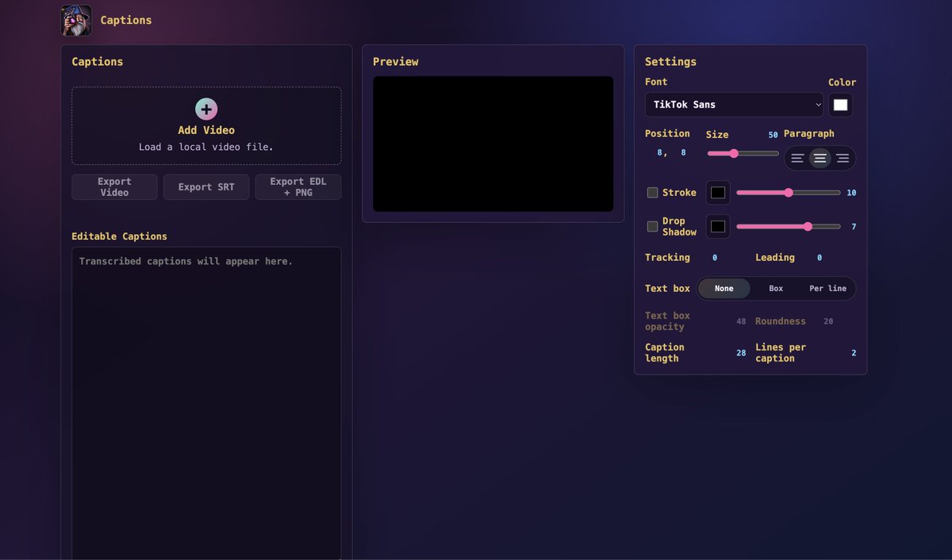Click Export EDL + PNG button
Viewport: 952px width, 560px height.
coord(298,187)
